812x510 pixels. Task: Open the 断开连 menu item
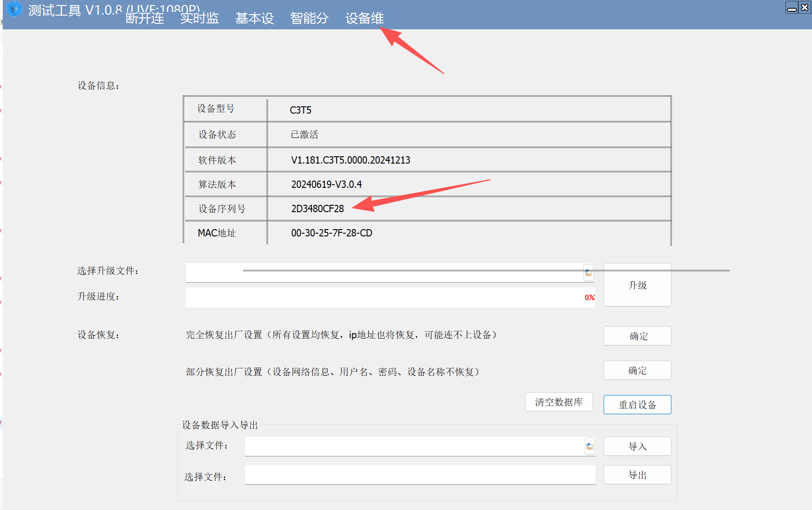[x=145, y=18]
